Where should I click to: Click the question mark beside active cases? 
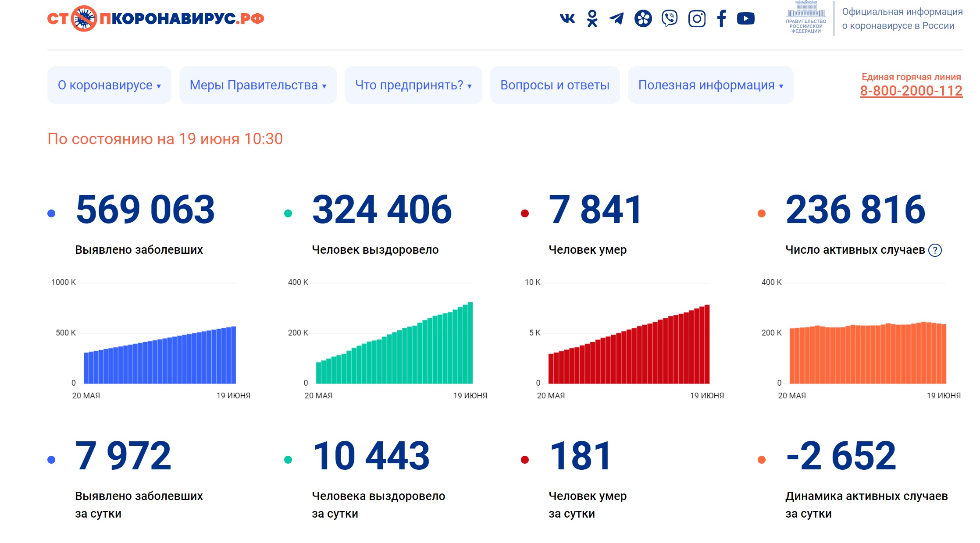click(x=935, y=250)
